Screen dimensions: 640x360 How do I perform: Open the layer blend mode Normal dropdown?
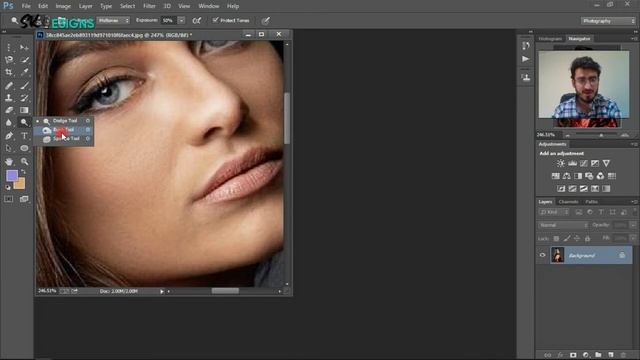[563, 225]
